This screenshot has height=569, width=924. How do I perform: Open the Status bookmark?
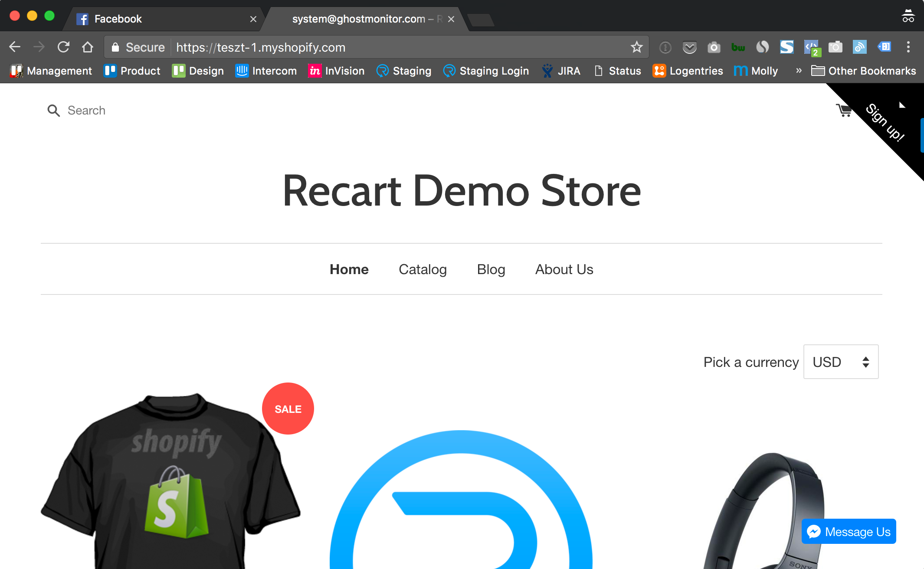[618, 71]
